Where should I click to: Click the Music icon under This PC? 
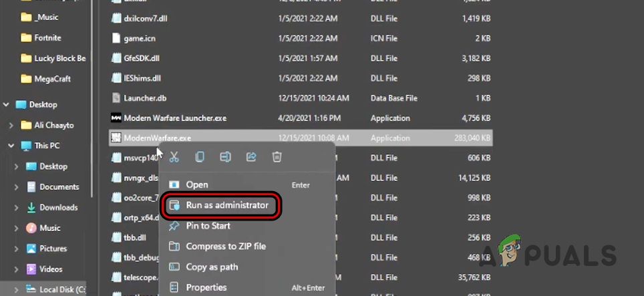(31, 228)
